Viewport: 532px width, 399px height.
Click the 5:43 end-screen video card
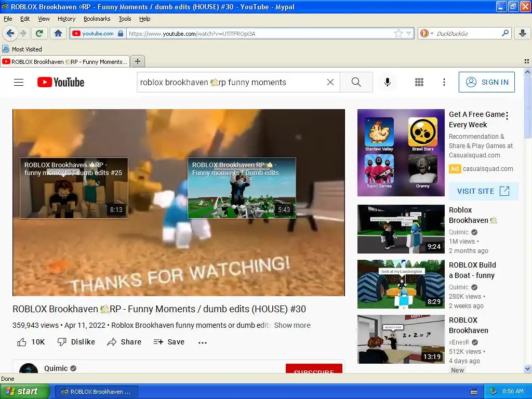coord(242,188)
